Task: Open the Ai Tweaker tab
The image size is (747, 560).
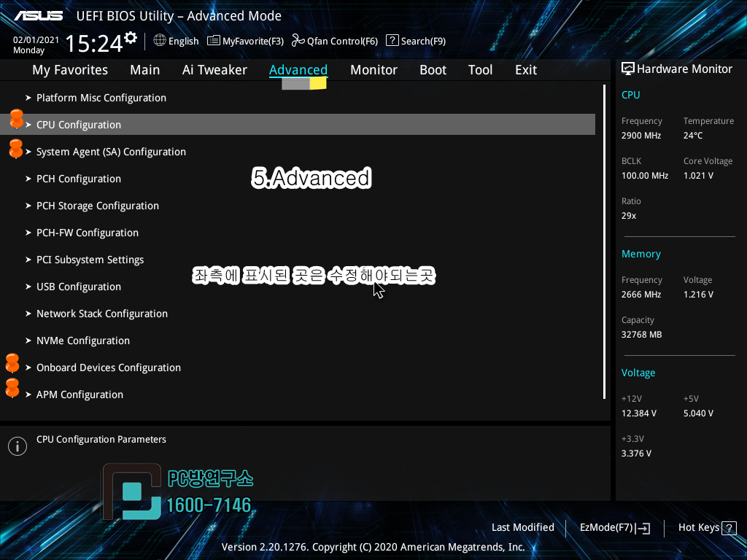Action: (x=214, y=70)
